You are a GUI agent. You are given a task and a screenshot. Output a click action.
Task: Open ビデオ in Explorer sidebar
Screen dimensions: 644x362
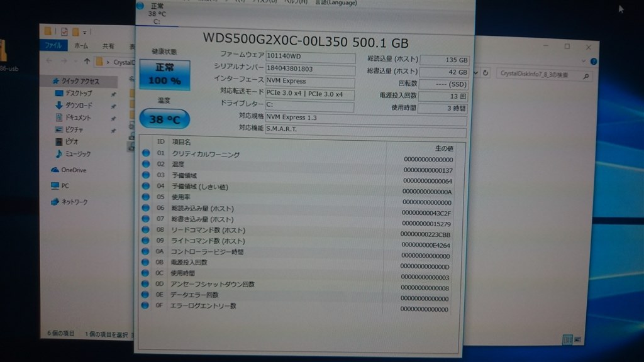tap(67, 141)
